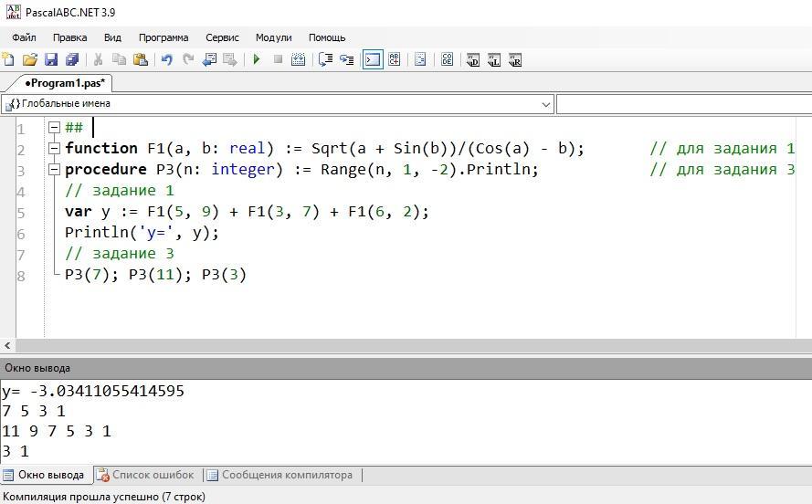Click the toolbar icon marked D

tap(473, 60)
